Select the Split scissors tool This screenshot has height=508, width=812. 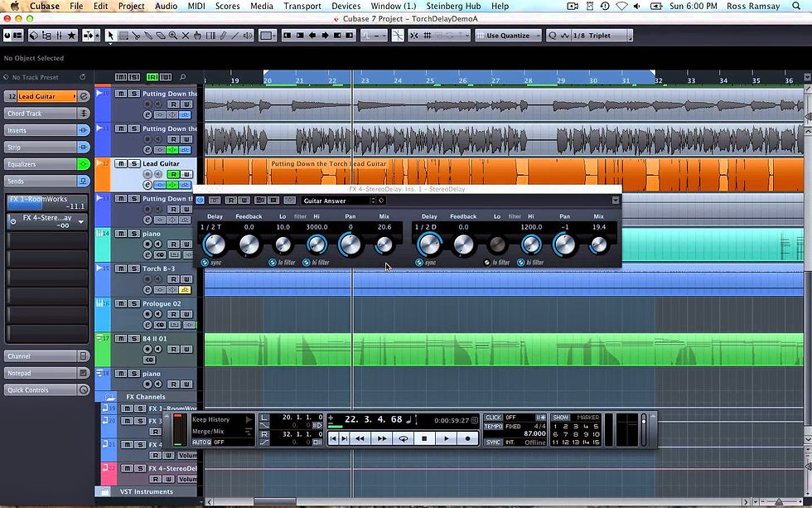click(136, 35)
